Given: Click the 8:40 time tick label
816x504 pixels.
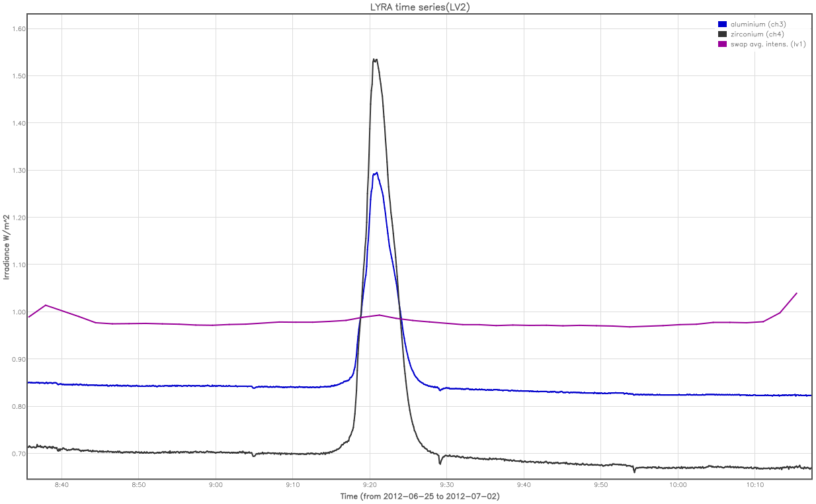Looking at the screenshot, I should [61, 485].
